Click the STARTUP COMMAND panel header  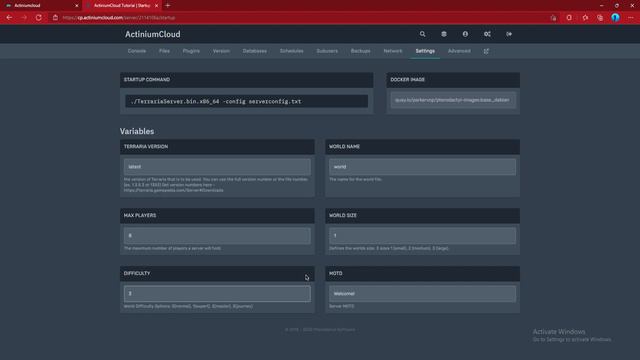pos(247,80)
